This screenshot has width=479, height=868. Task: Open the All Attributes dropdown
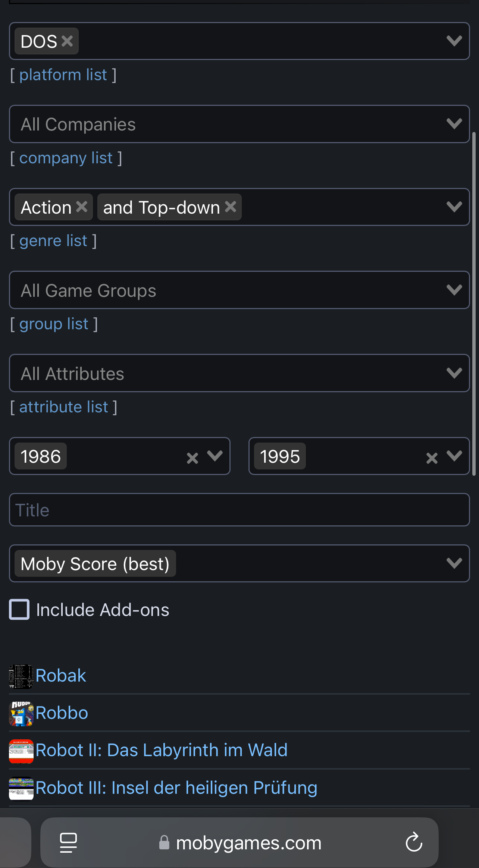click(239, 373)
